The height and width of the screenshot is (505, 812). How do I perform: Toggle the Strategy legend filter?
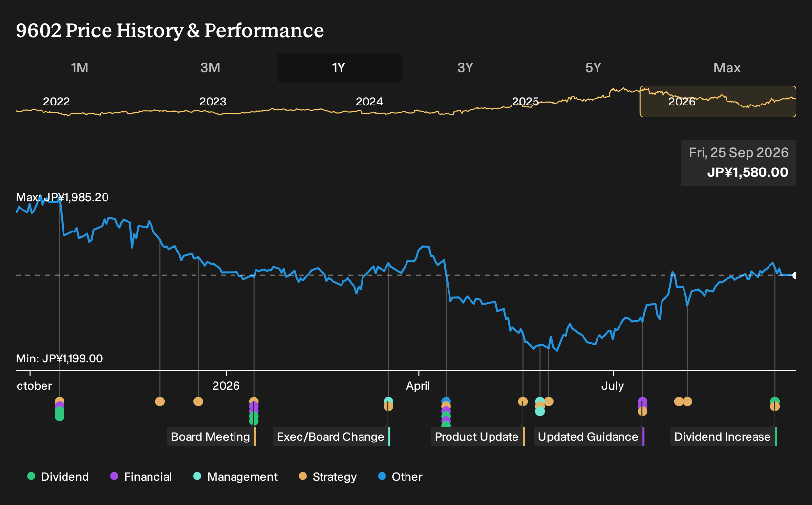coord(328,477)
